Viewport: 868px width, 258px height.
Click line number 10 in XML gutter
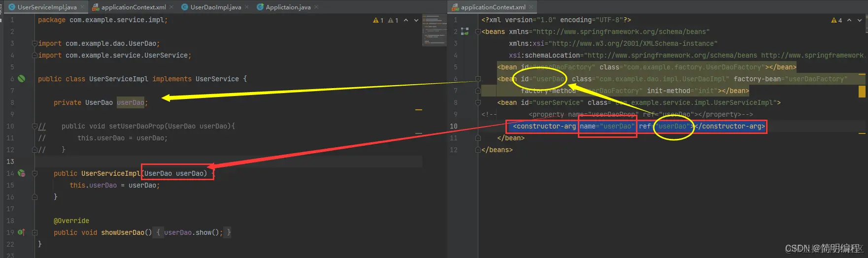point(453,126)
